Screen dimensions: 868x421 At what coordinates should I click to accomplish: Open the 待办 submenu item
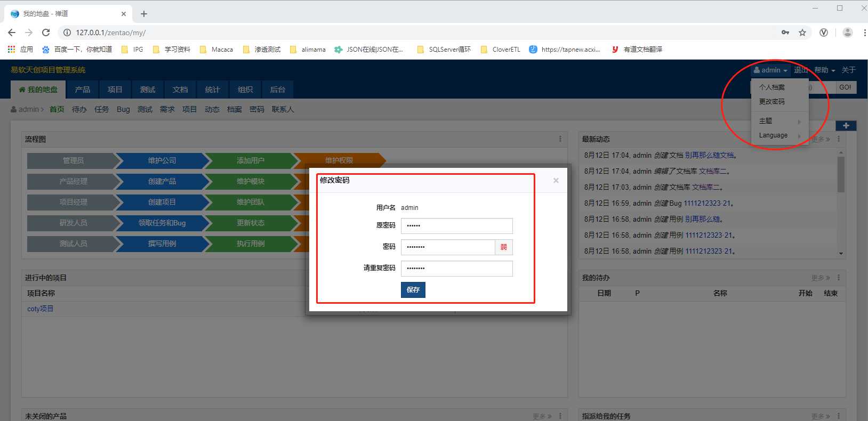pos(79,109)
